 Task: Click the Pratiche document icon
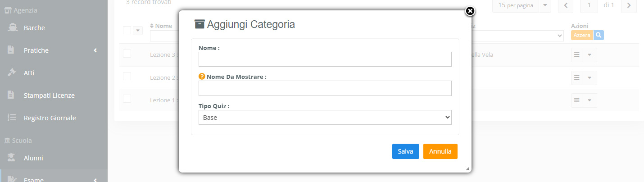click(11, 50)
